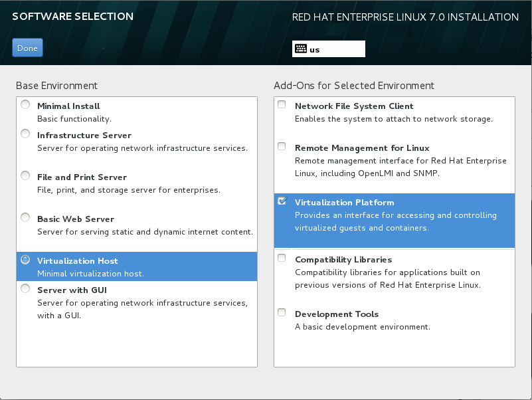Click the Server with GUI environment label
The width and height of the screenshot is (532, 400).
(x=72, y=290)
